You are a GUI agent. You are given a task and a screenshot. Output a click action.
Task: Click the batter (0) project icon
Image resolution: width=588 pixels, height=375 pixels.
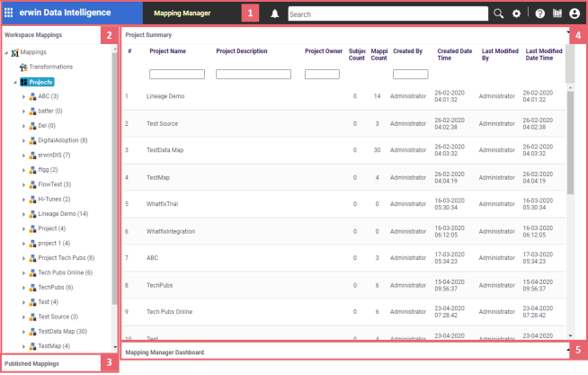(x=33, y=112)
